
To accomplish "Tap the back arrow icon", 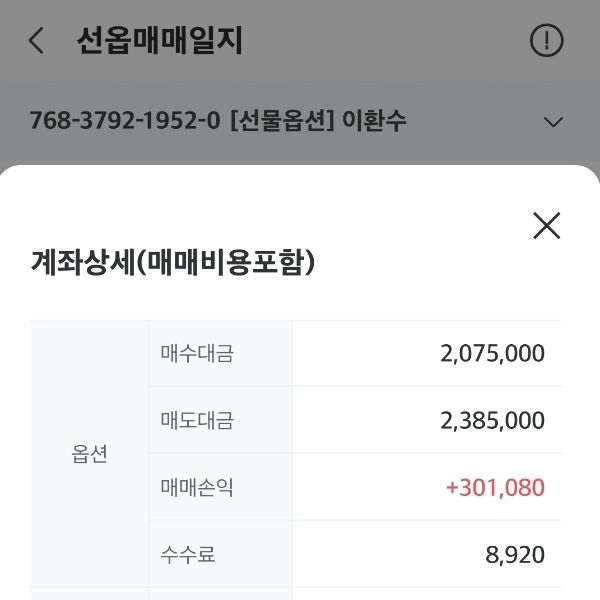I will (x=37, y=41).
